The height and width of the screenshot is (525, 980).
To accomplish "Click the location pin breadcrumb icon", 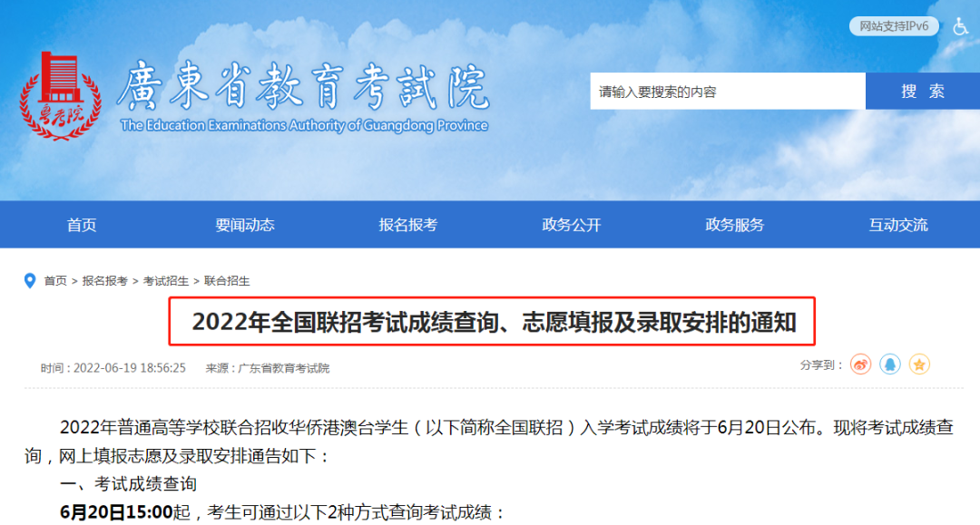I will (x=29, y=281).
